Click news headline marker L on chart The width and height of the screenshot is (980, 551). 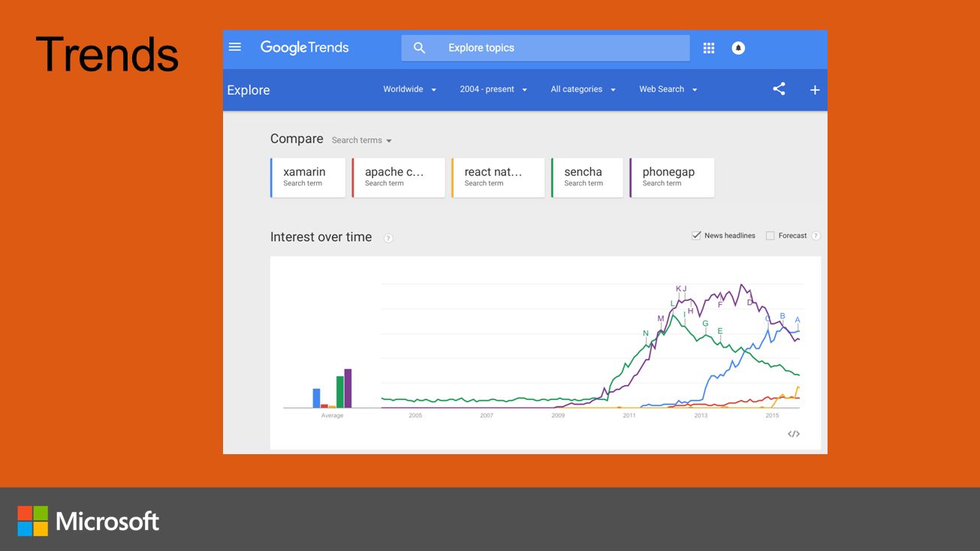pyautogui.click(x=672, y=303)
